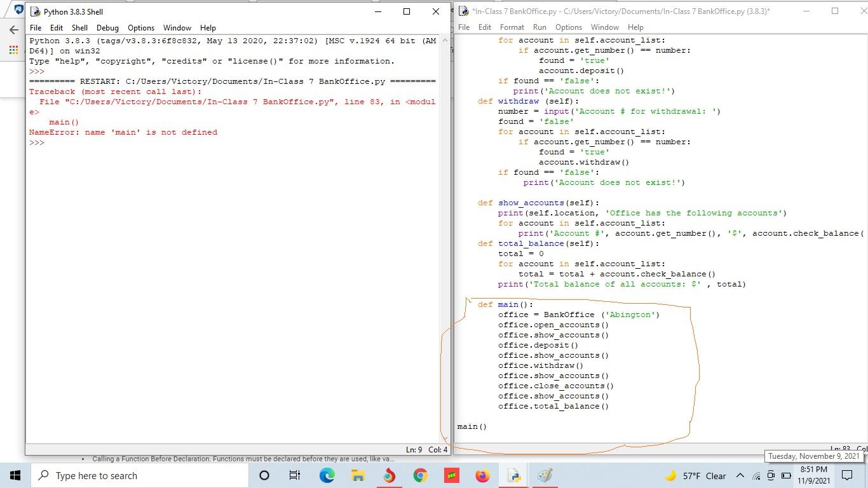The width and height of the screenshot is (868, 488).
Task: Open battery status tray icon
Action: (786, 476)
